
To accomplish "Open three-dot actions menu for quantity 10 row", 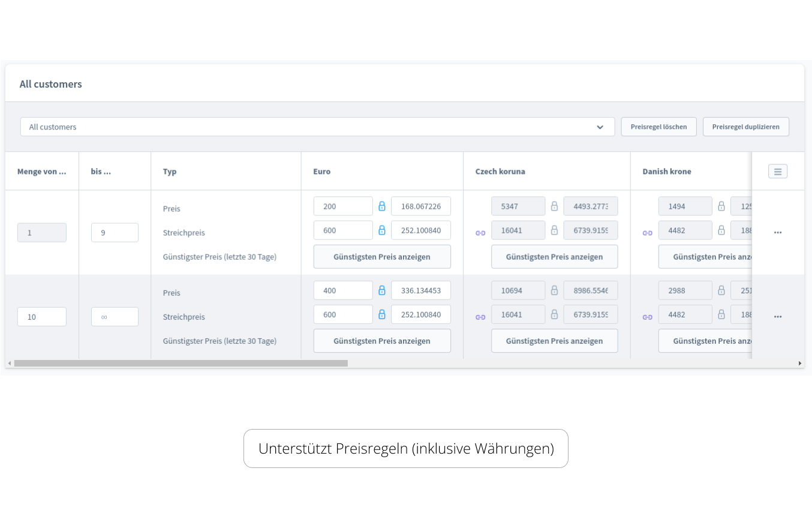I will (778, 316).
